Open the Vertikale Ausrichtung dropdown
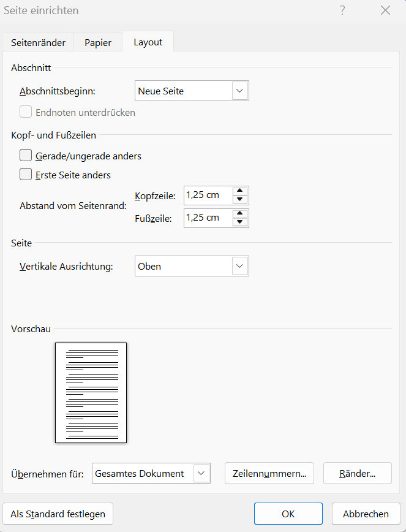This screenshot has height=532, width=406. pos(240,267)
